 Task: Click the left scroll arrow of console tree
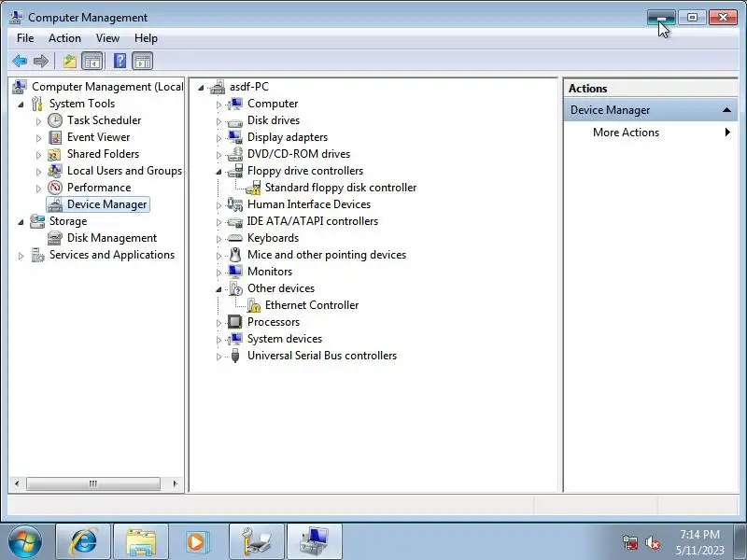pyautogui.click(x=17, y=483)
